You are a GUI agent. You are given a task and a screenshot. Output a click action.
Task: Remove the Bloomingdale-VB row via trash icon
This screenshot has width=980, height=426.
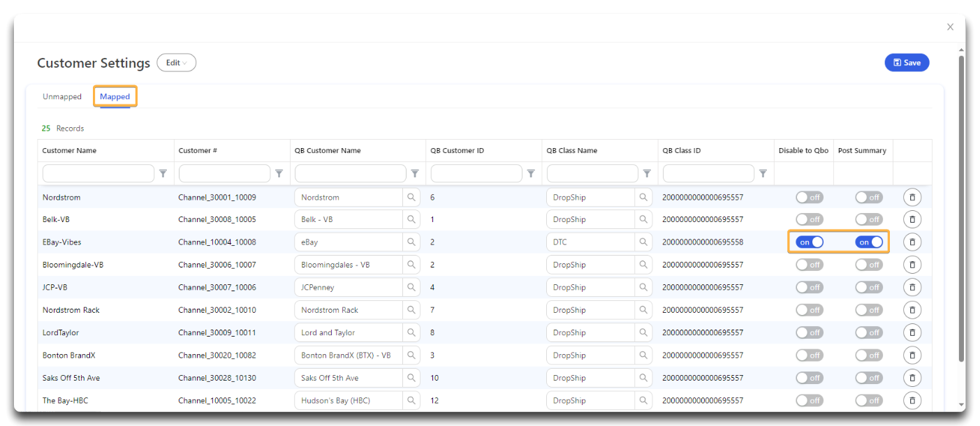912,265
